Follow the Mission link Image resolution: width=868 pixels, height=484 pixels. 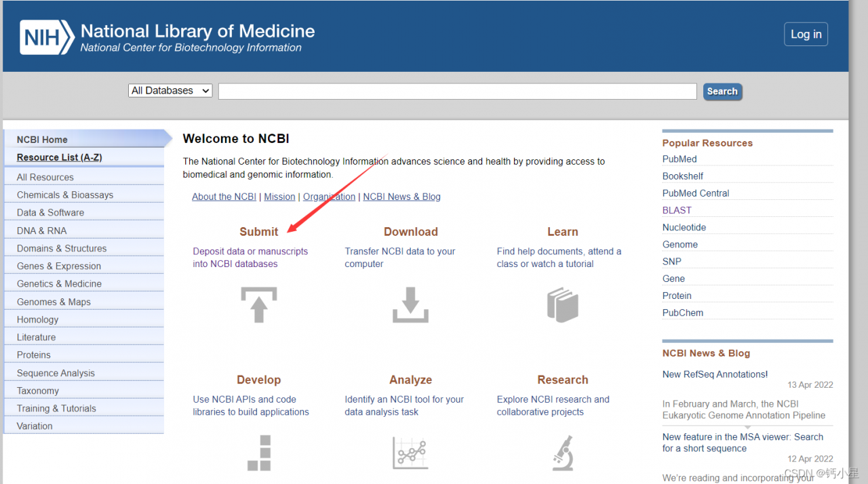pyautogui.click(x=279, y=197)
